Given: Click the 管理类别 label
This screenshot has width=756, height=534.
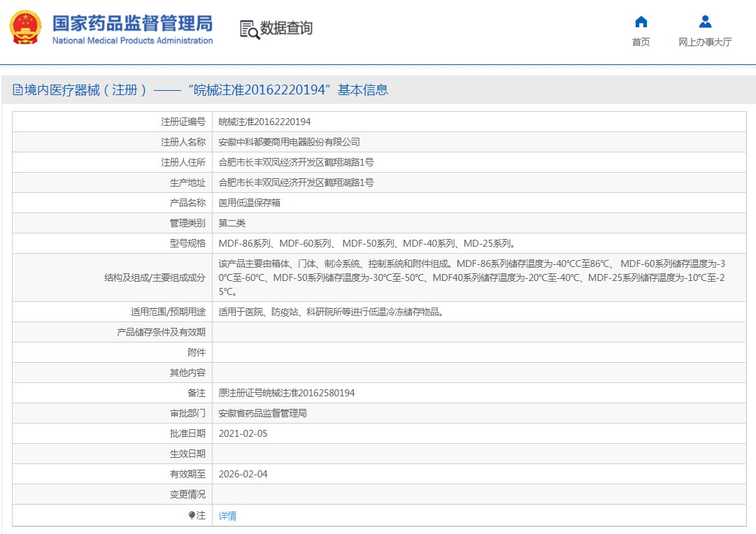Looking at the screenshot, I should (x=187, y=223).
